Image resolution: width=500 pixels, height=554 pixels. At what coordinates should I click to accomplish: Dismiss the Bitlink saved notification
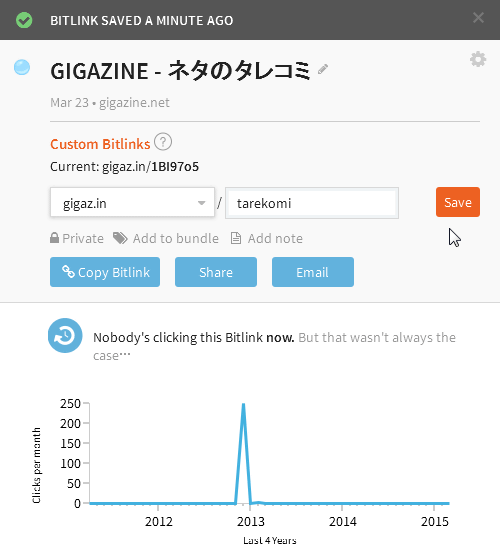coord(478,18)
